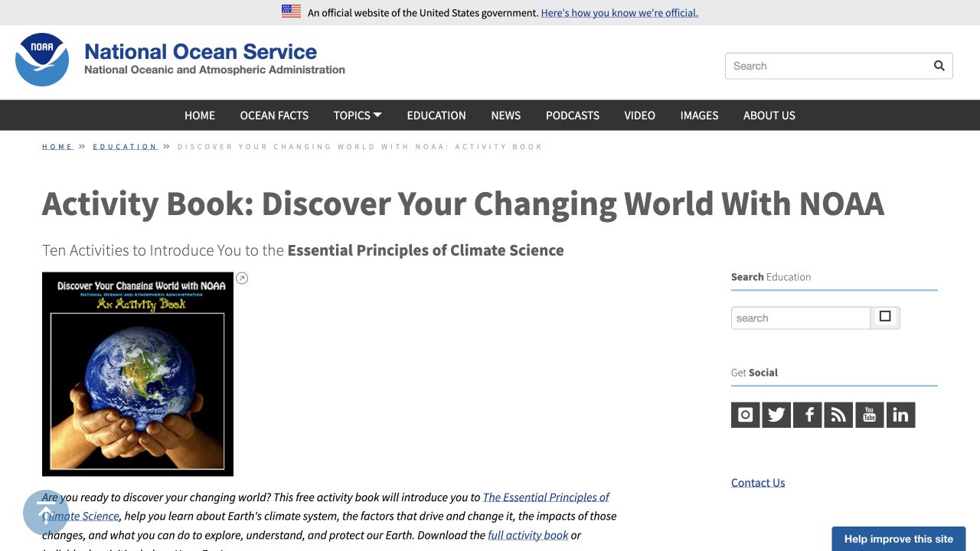
Task: Open Podcasts navigation item
Action: (573, 116)
